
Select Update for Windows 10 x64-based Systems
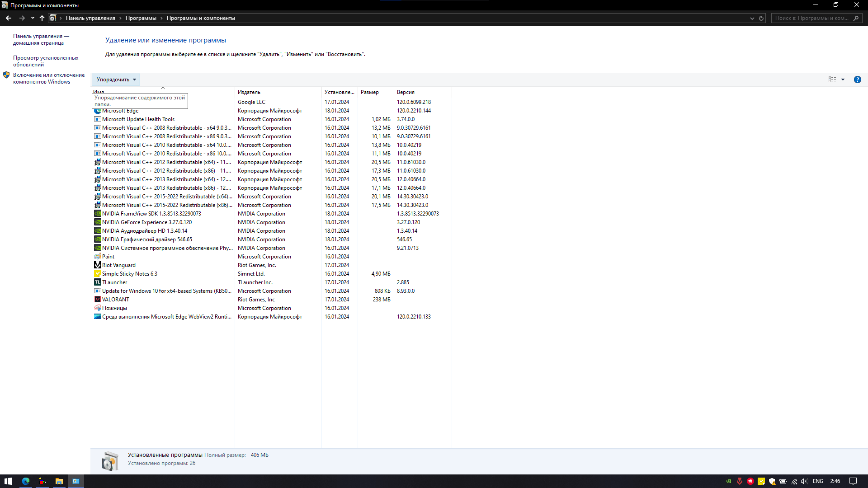[272, 291]
